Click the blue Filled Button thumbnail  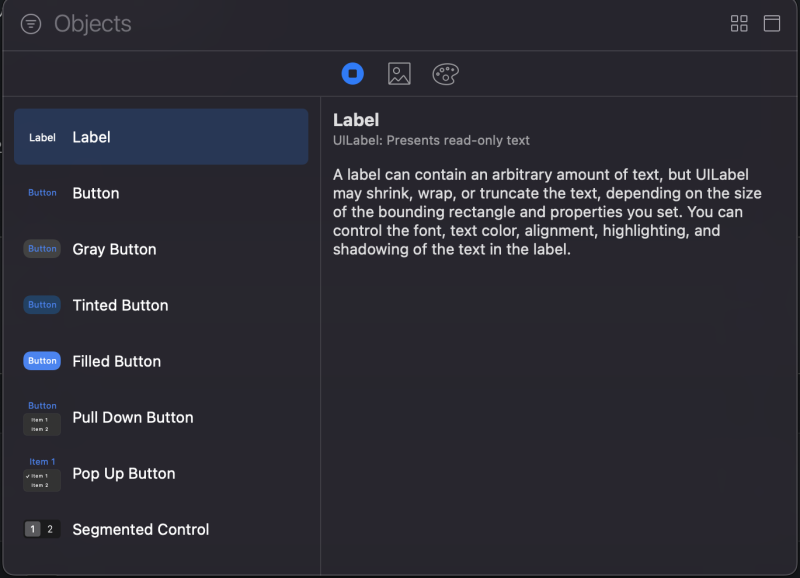coord(42,361)
